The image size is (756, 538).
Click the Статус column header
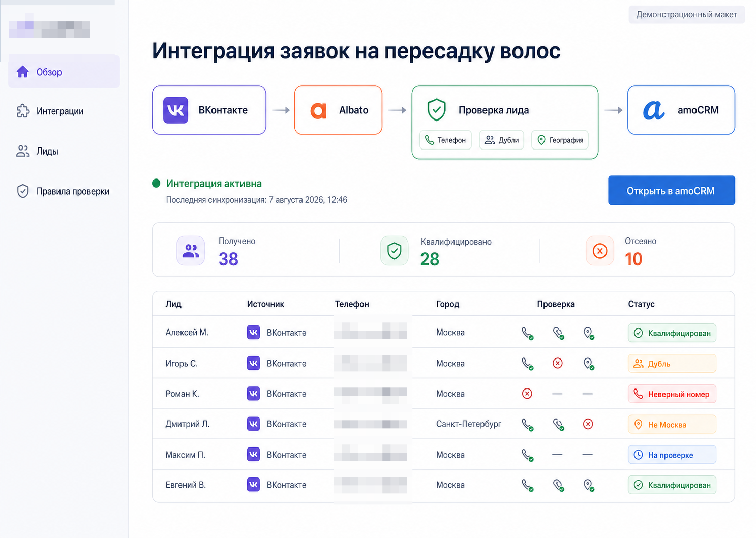[x=641, y=304]
